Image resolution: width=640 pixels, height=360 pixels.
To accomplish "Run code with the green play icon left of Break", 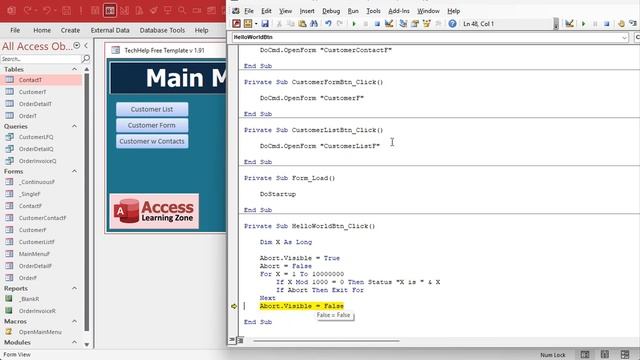I will point(354,24).
